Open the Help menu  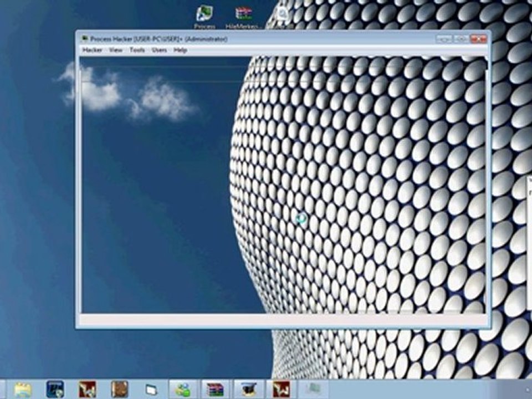click(x=180, y=50)
